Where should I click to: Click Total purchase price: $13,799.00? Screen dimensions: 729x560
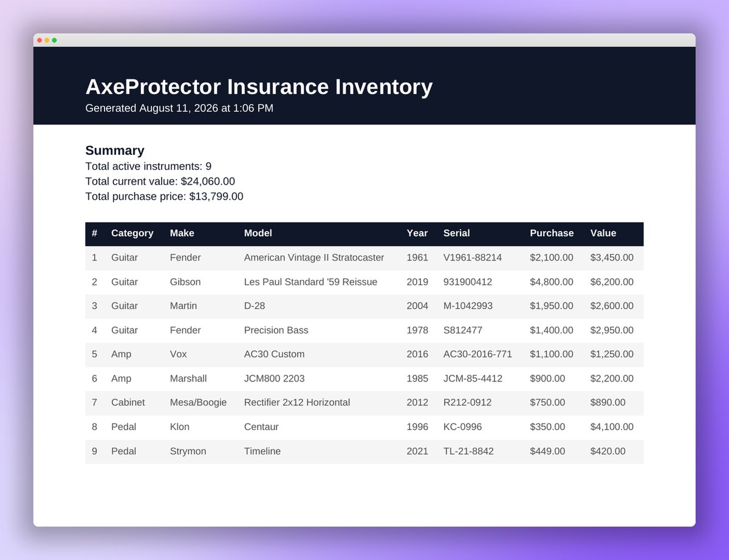164,197
